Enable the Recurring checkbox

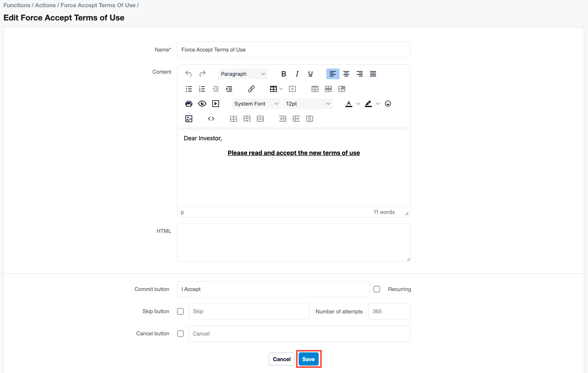(377, 289)
